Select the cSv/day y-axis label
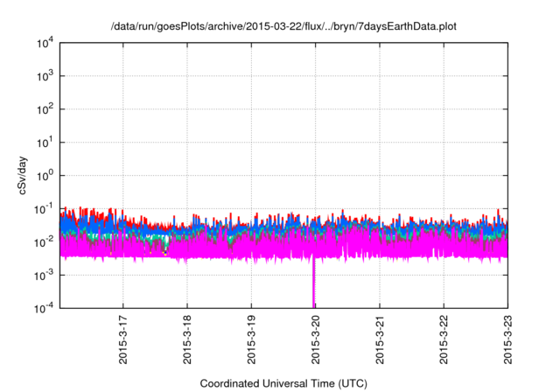This screenshot has height=392, width=560. click(22, 175)
